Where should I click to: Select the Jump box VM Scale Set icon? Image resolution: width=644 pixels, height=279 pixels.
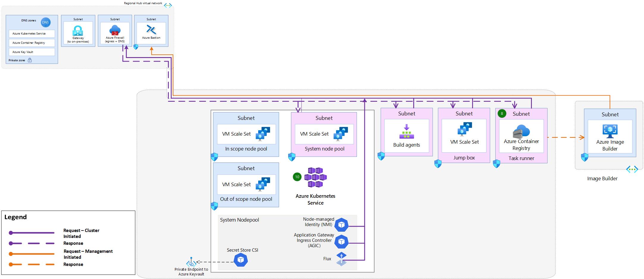[x=465, y=129]
